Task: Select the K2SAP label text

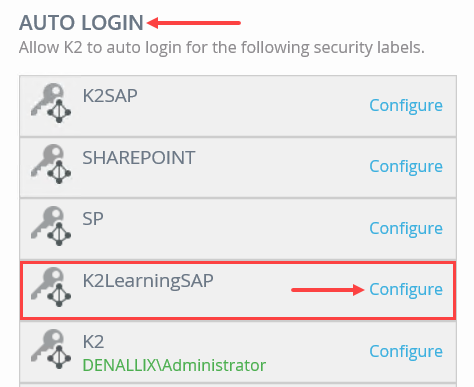Action: click(x=110, y=96)
